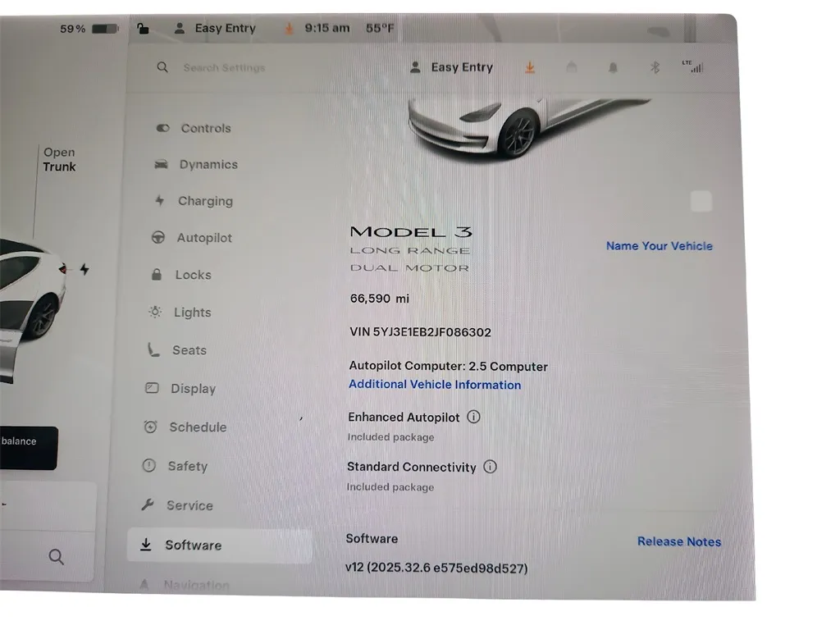Select the Software menu item
The image size is (840, 630).
[x=220, y=546]
